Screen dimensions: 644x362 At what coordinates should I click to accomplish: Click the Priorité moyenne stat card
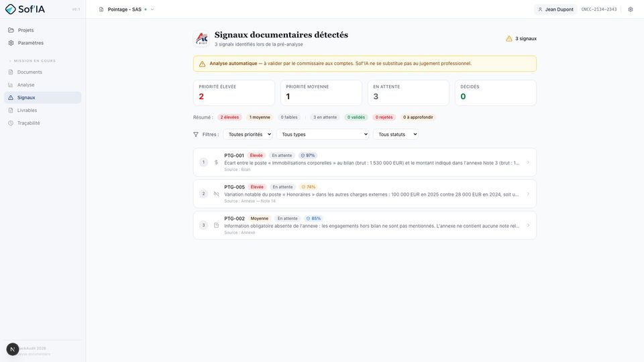[x=321, y=93]
